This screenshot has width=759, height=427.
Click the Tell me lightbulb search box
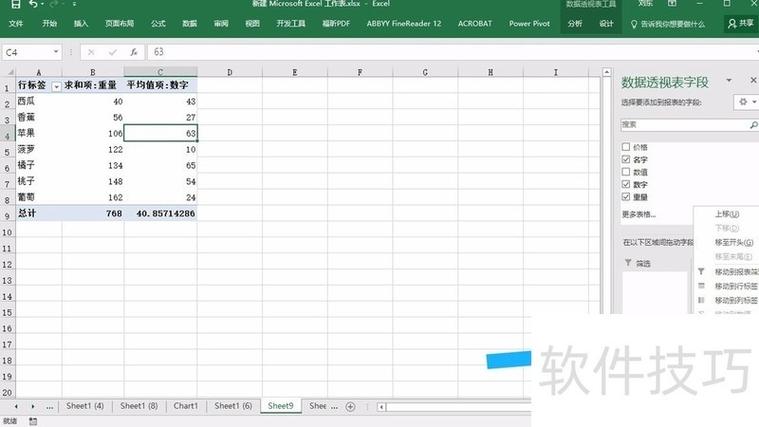[668, 24]
